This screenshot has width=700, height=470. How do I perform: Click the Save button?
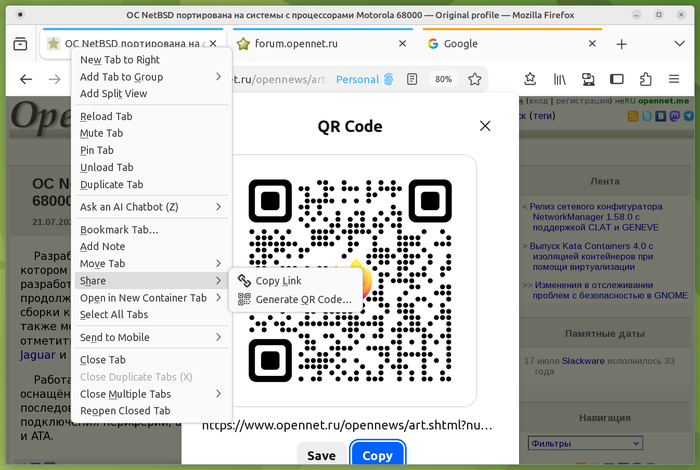coord(321,455)
